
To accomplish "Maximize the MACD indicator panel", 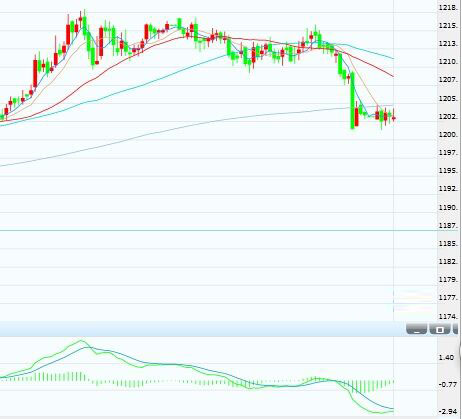I will (440, 329).
